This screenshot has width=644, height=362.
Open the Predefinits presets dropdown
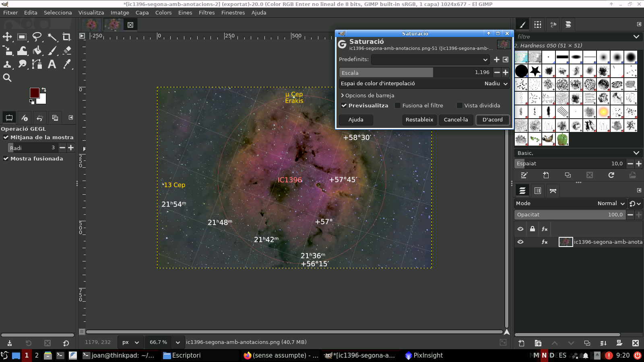pyautogui.click(x=430, y=59)
